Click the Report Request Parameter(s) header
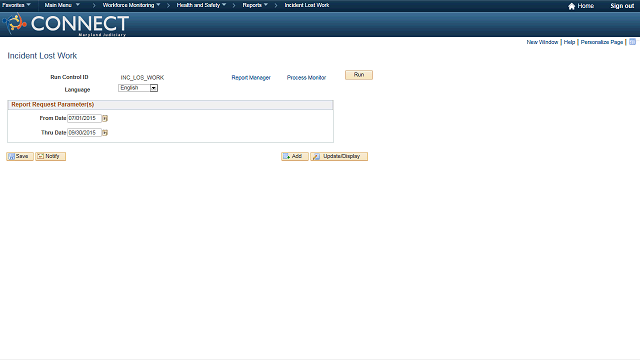This screenshot has width=640, height=360. point(53,104)
